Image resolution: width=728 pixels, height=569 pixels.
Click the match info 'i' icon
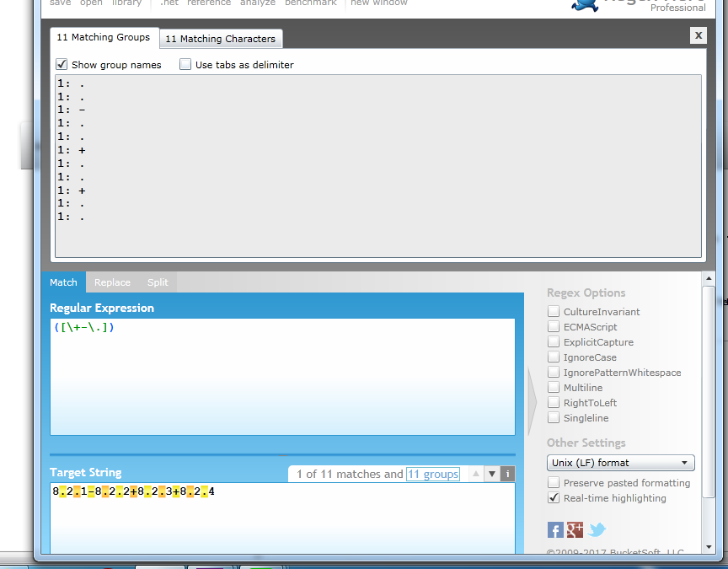(x=507, y=474)
